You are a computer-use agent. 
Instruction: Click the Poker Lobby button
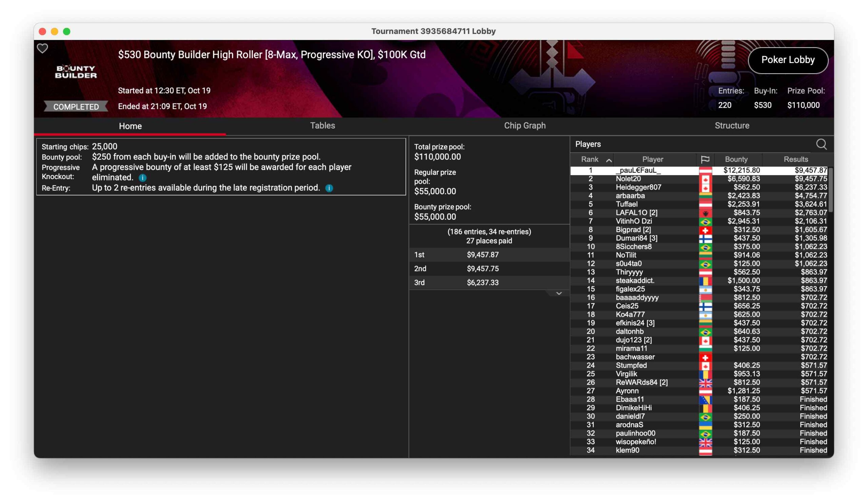pyautogui.click(x=788, y=60)
